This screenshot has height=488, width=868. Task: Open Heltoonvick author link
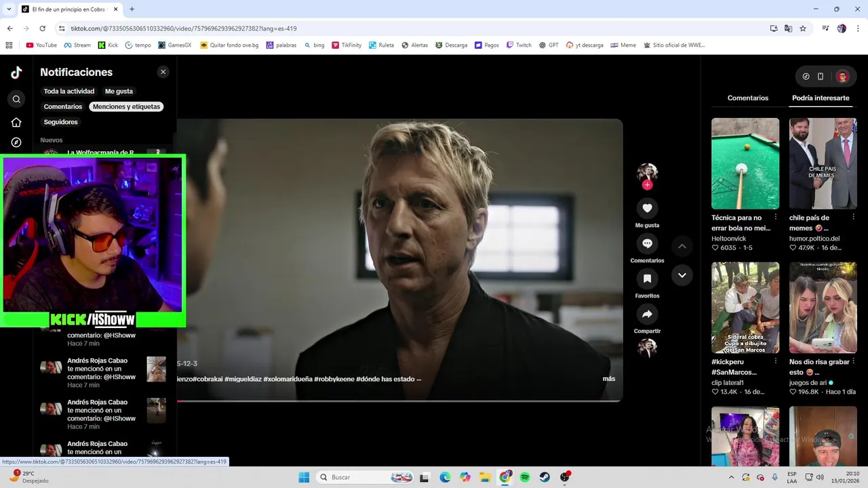[728, 239]
